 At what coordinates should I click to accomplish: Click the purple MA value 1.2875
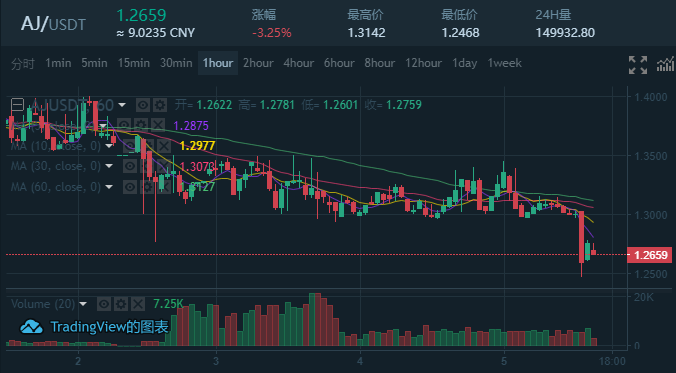pos(191,125)
